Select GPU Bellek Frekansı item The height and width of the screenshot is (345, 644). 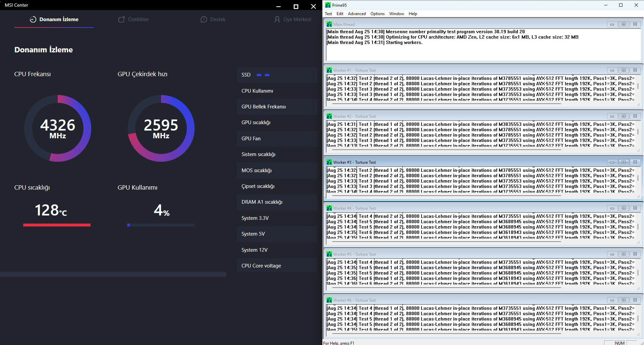(277, 107)
